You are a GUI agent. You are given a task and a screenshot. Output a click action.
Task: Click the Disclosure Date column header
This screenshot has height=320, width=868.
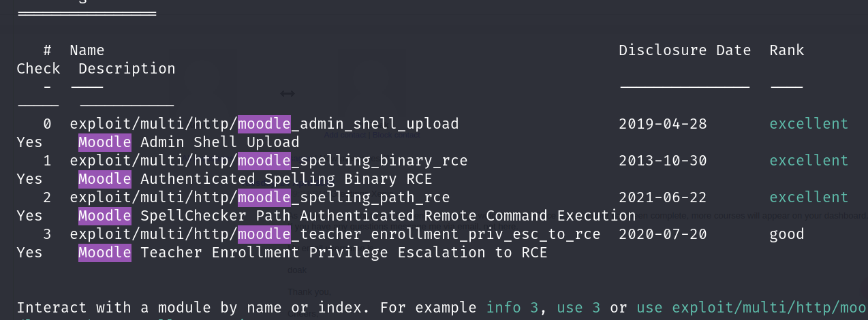[684, 50]
